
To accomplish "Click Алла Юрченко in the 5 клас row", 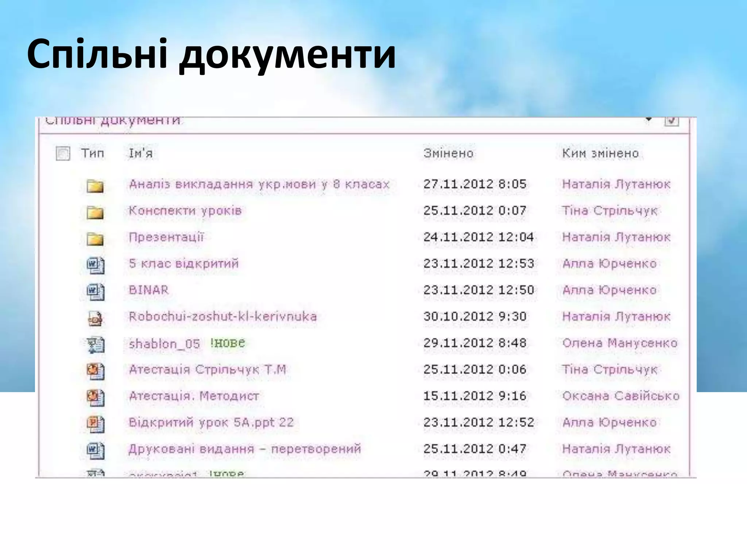I will pos(609,264).
